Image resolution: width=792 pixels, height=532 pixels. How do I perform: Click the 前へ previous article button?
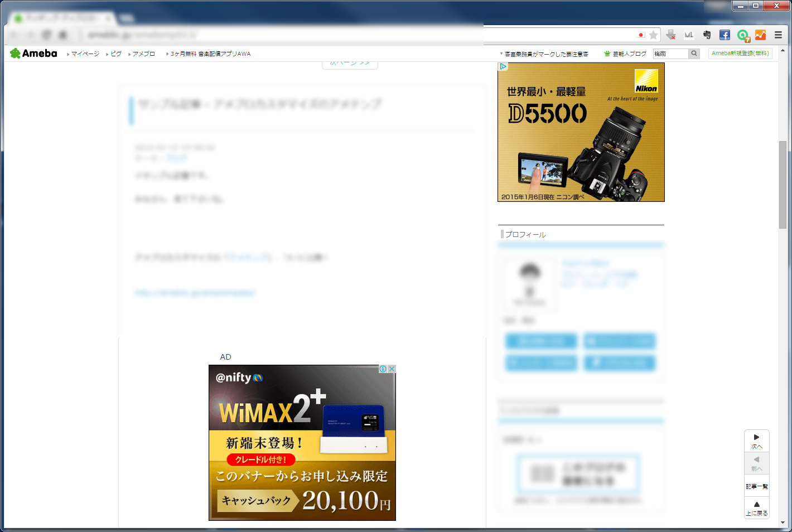tap(757, 463)
